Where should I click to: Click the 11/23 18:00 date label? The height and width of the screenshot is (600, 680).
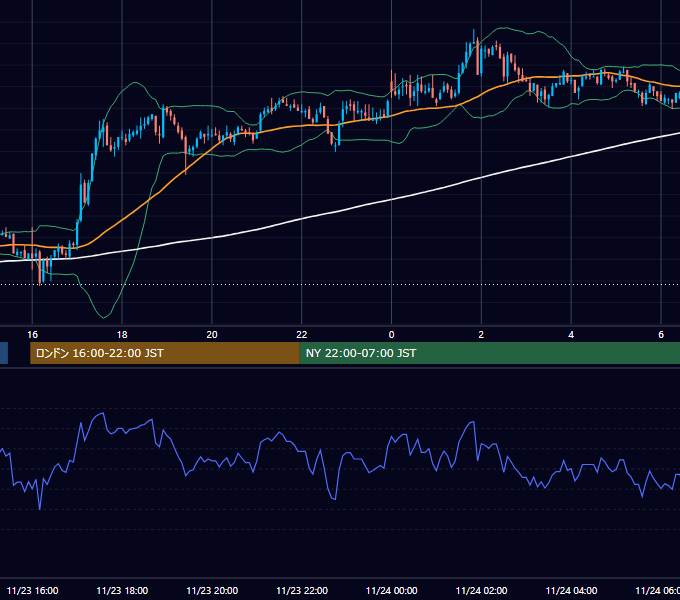click(122, 590)
